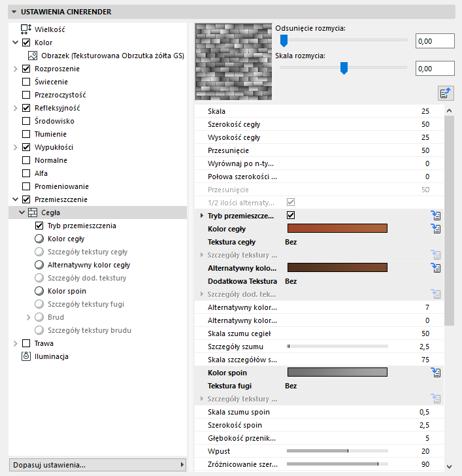Toggle the Tryb przemieszczenia tree checkbox
Viewport: 462px width, 476px height.
coord(39,226)
